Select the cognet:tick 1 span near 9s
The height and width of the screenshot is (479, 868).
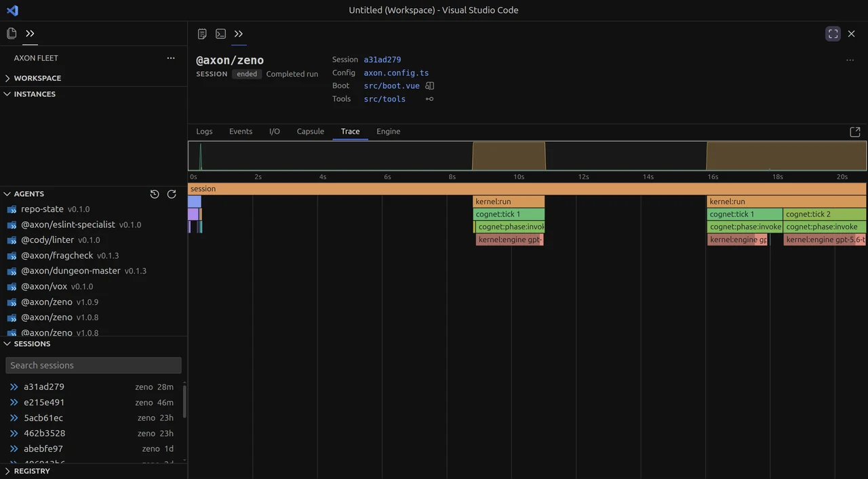509,214
